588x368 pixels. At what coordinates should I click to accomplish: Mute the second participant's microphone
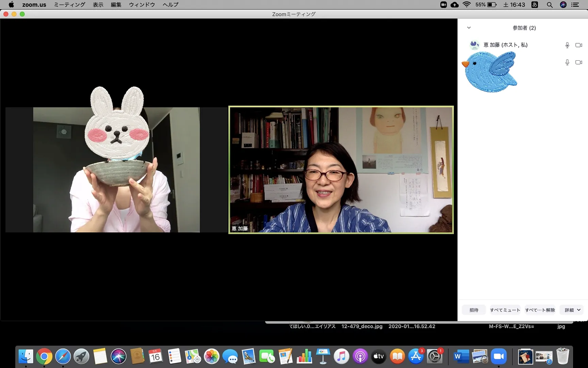[x=567, y=62]
